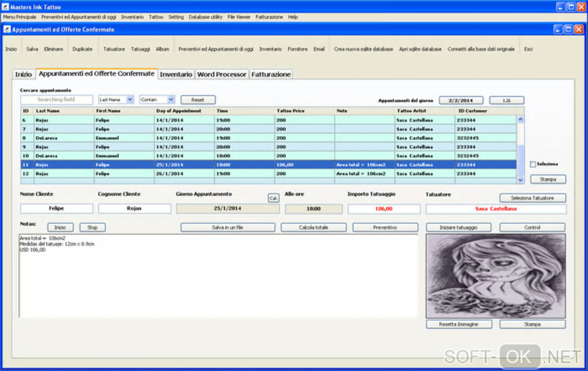
Task: Open the Help menu
Action: (293, 17)
